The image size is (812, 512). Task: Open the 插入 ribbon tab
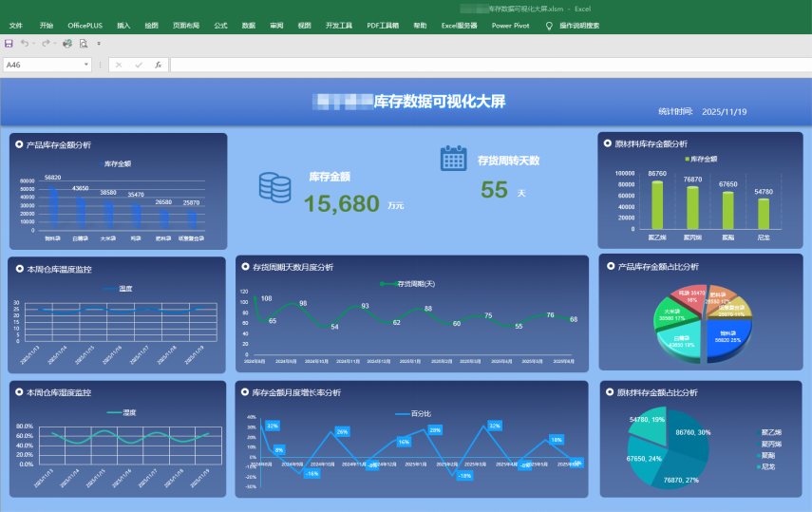click(x=123, y=26)
